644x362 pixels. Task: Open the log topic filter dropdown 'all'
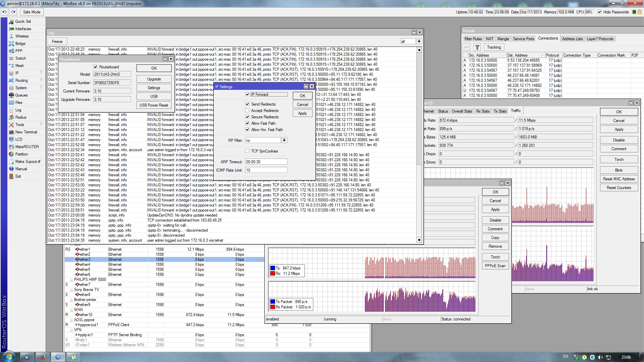coord(419,42)
